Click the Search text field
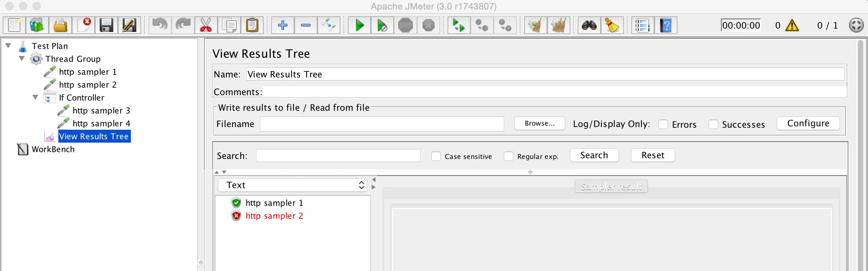 pyautogui.click(x=338, y=156)
